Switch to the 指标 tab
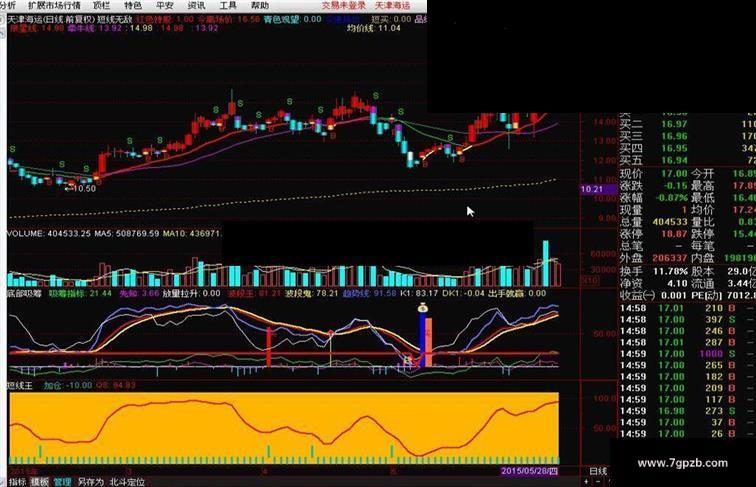The height and width of the screenshot is (487, 756). [x=17, y=482]
